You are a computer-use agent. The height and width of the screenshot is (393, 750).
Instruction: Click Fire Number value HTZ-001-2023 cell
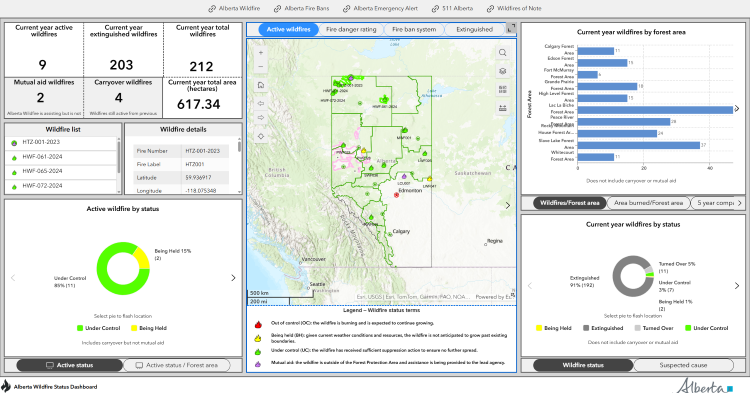(x=205, y=151)
